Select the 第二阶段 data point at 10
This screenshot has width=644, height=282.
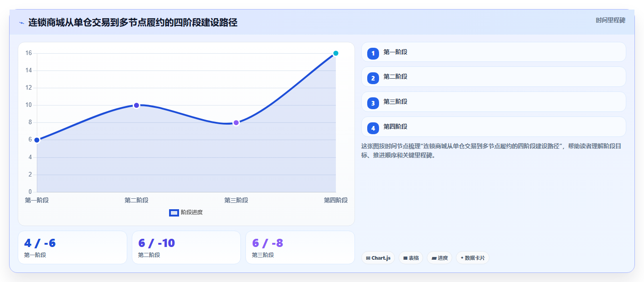[136, 105]
